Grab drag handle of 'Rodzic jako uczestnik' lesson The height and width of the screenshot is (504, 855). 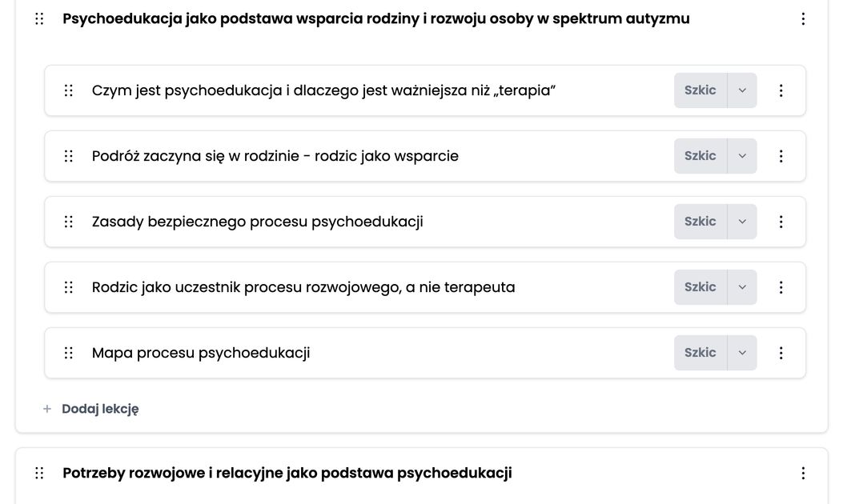[x=68, y=287]
